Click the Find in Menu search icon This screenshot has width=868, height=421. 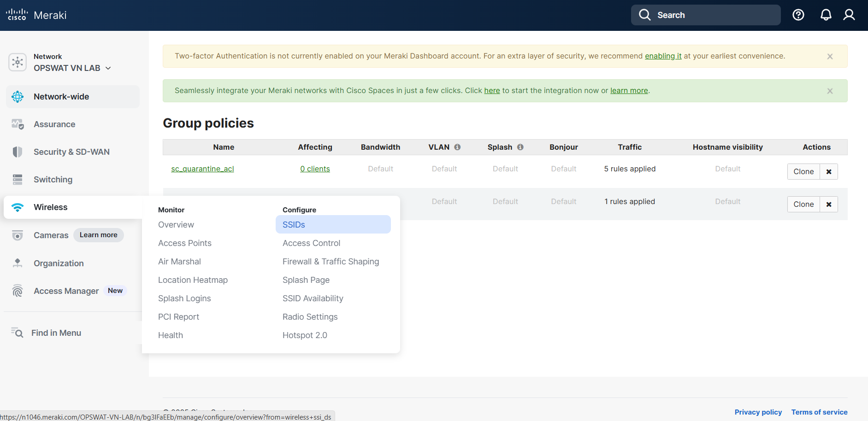click(x=17, y=333)
